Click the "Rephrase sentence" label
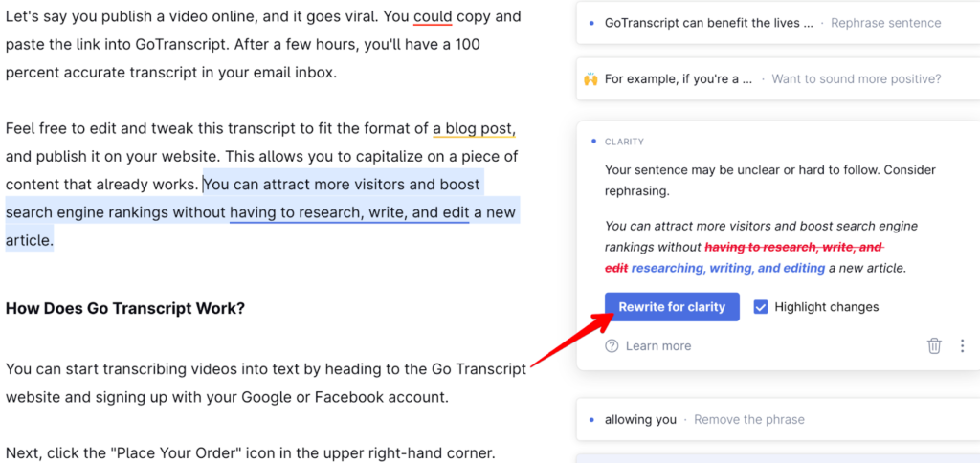 tap(885, 23)
